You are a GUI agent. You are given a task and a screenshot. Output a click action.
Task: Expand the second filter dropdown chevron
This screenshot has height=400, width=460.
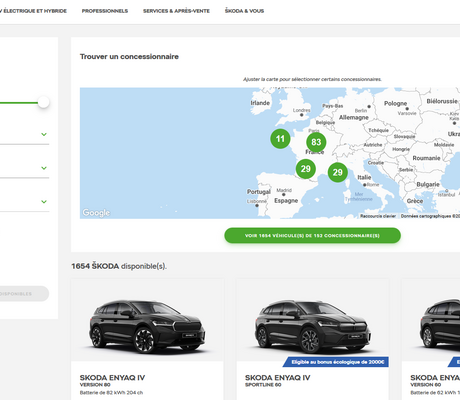click(44, 168)
